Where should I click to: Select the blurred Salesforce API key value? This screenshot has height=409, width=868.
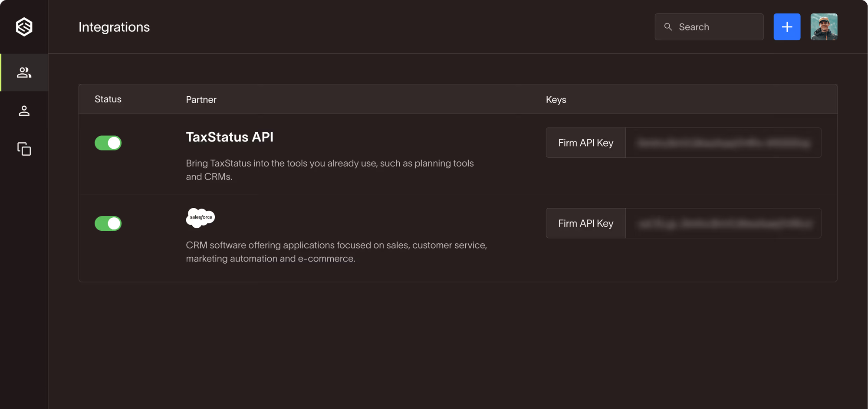[723, 223]
